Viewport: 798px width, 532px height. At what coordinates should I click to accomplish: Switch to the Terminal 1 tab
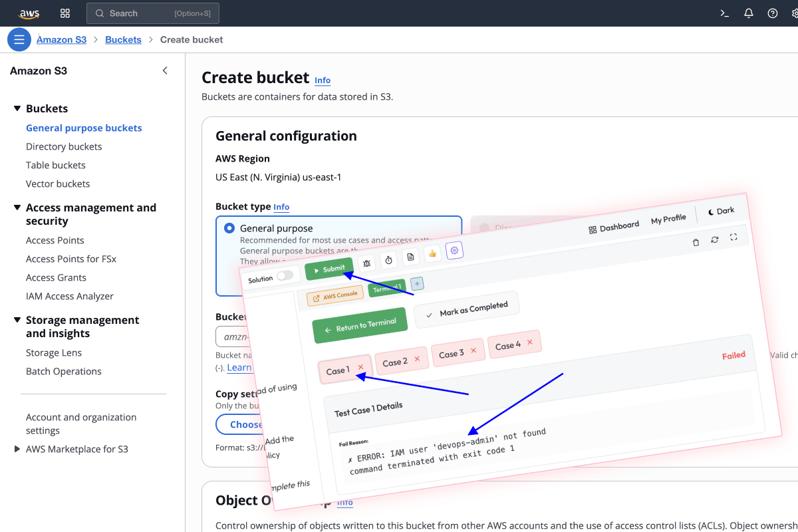tap(387, 289)
